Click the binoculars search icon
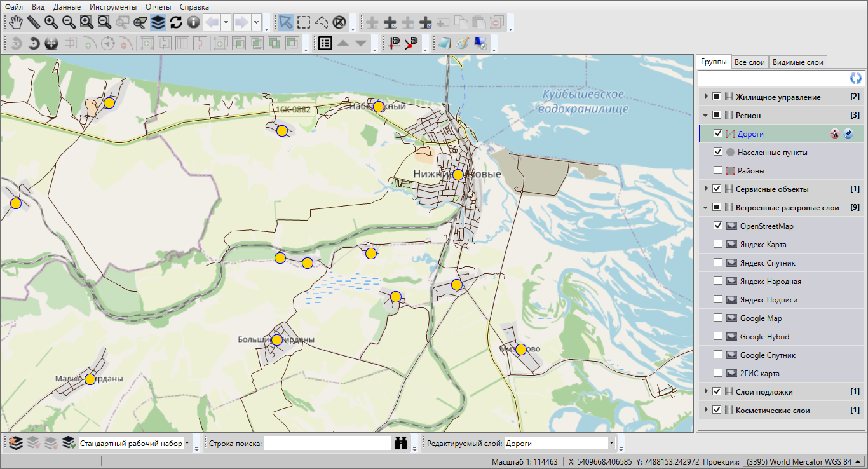Screen dimensions: 868x469 click(x=401, y=443)
